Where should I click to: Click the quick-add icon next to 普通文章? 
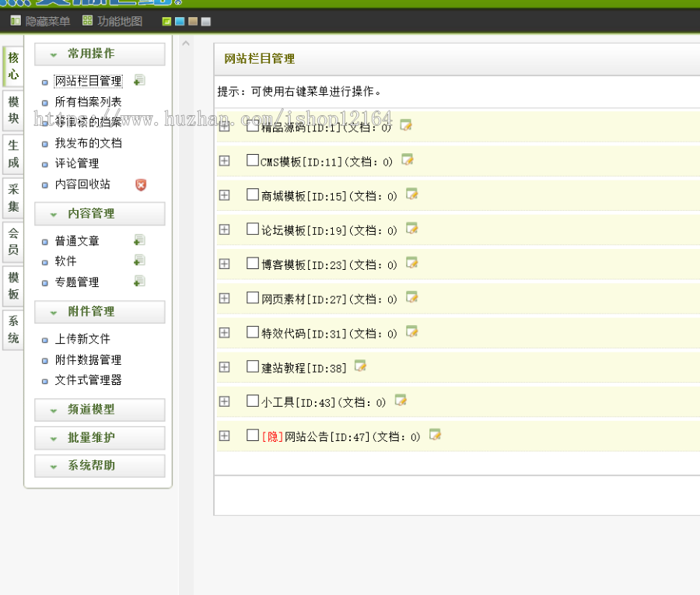pos(138,241)
